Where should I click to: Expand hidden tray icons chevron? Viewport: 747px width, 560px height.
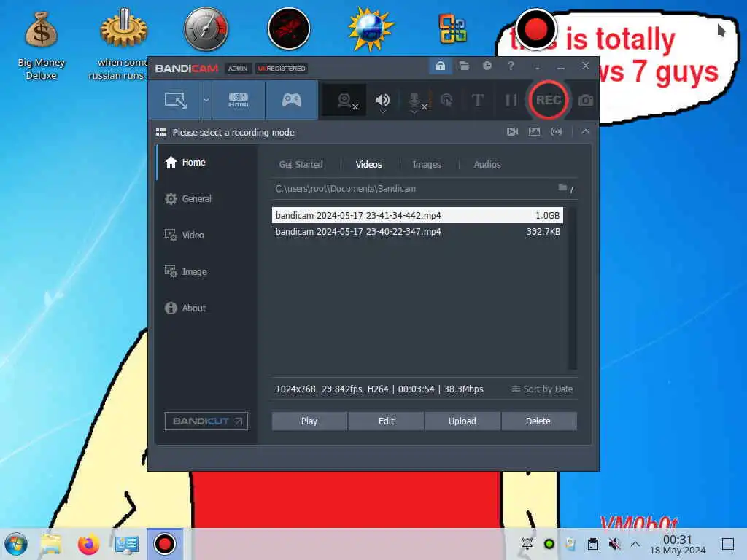[635, 544]
